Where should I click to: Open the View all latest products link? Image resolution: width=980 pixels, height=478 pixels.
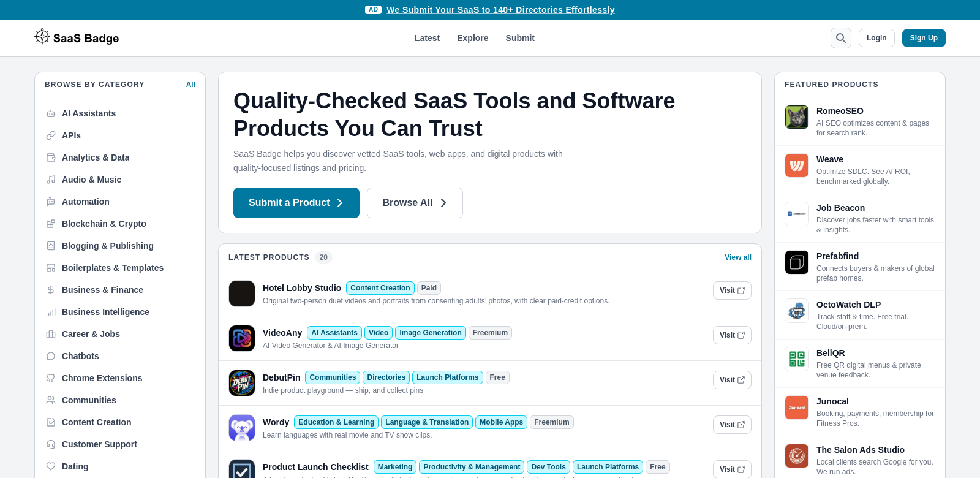click(x=738, y=257)
